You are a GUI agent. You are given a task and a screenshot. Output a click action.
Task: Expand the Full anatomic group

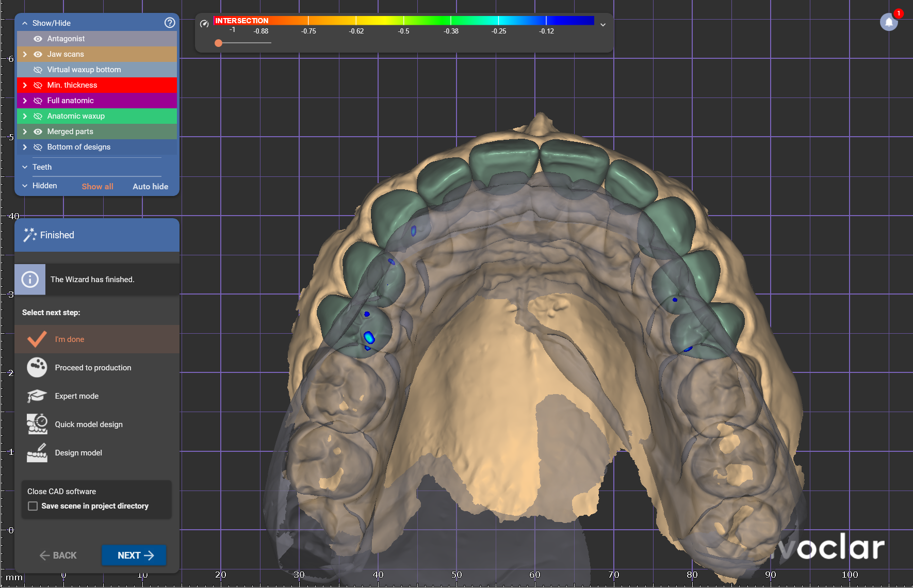[x=25, y=101]
